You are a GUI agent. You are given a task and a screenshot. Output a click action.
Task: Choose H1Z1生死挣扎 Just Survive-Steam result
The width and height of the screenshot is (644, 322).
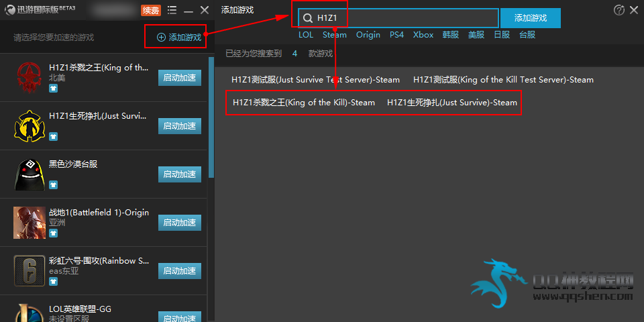tap(452, 102)
